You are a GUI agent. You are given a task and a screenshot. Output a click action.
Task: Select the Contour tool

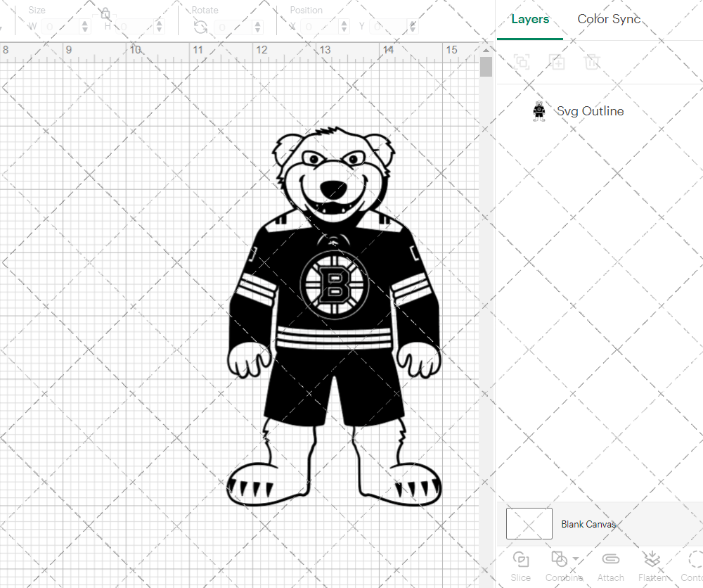click(x=692, y=561)
